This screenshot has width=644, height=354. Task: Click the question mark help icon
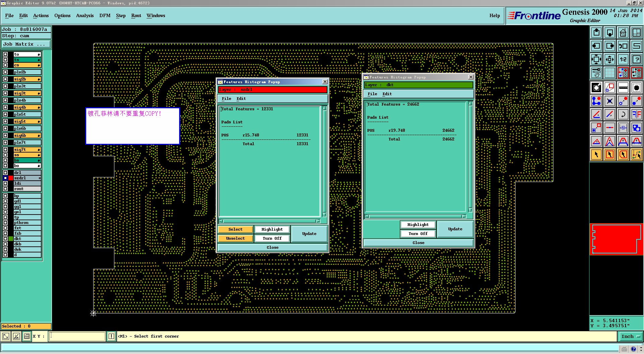636,59
